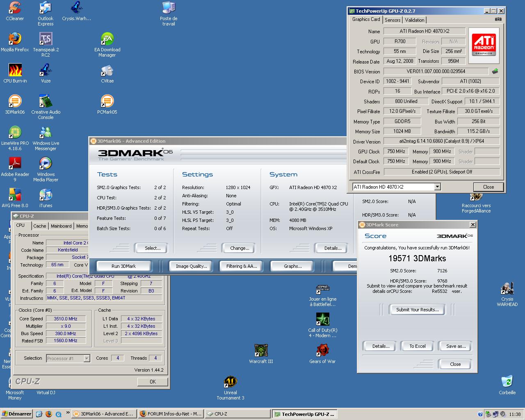Switch to the Mainboard tab in CPU-Z
525x420 pixels.
point(61,226)
